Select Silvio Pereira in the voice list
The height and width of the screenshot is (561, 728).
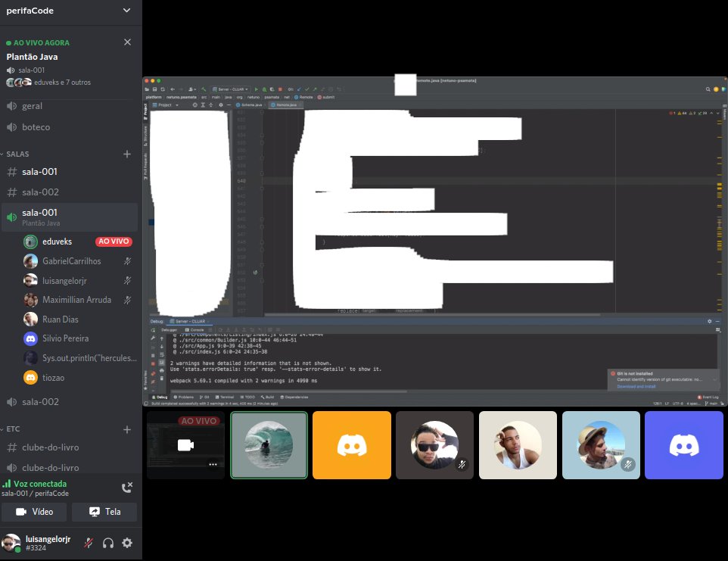[78, 338]
